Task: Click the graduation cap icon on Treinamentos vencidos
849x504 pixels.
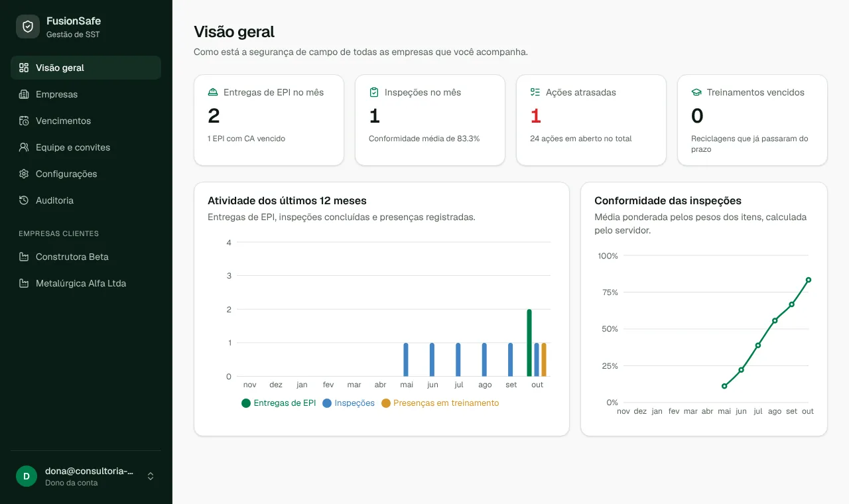Action: pos(696,92)
